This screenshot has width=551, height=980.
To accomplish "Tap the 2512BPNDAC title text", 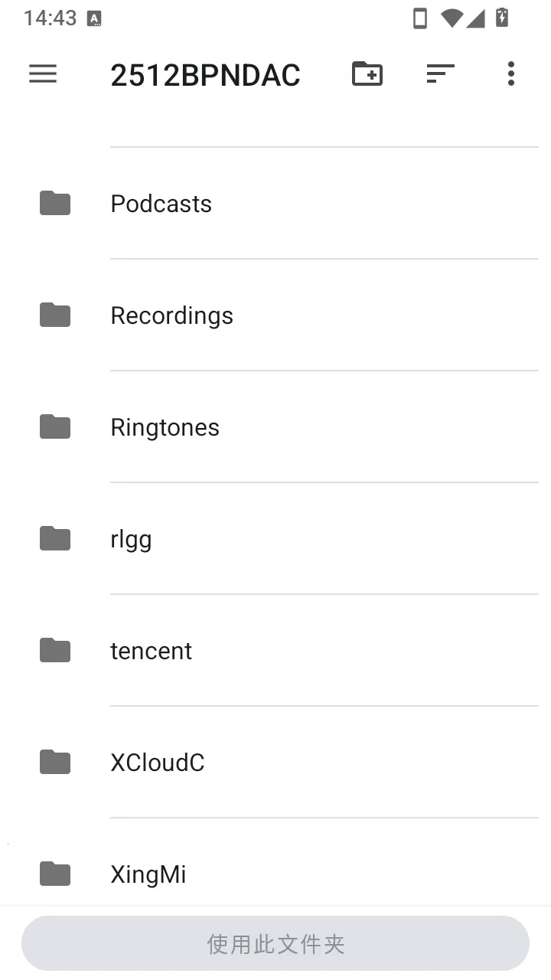I will click(x=205, y=75).
